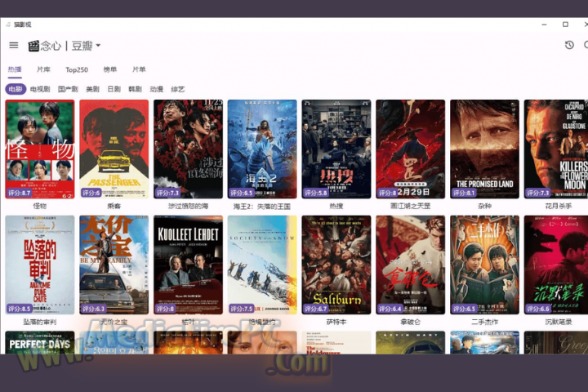
Task: Switch to the 片库 tab
Action: coord(43,69)
